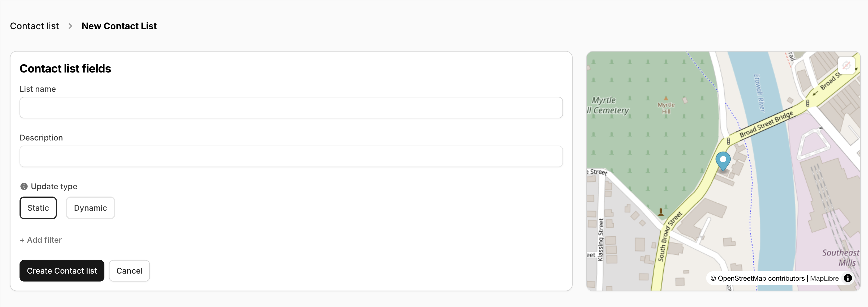Select the Static update type
868x307 pixels.
coord(38,208)
